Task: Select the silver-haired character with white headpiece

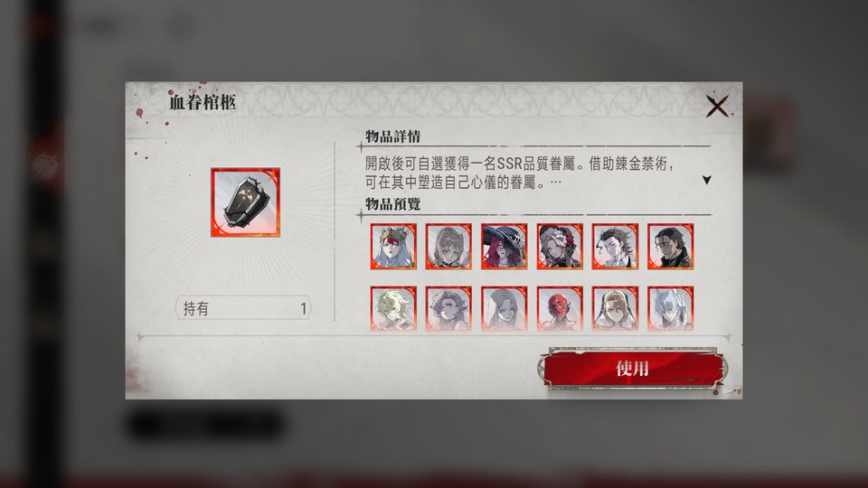Action: (x=670, y=309)
